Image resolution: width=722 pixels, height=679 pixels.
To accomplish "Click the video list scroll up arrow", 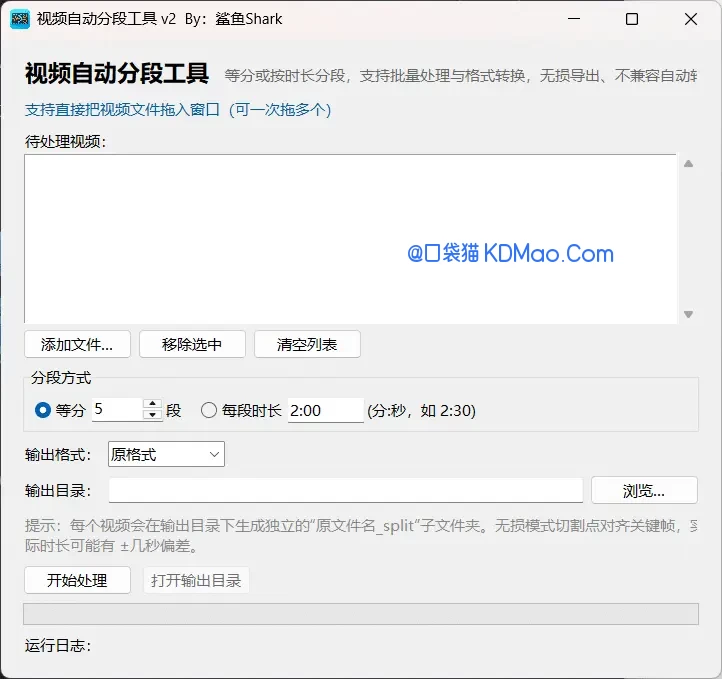I will pos(688,164).
